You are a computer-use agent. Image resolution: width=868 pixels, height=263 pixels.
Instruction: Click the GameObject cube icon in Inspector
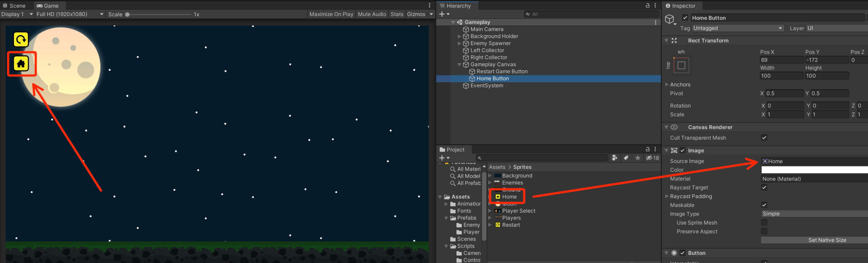(x=669, y=19)
